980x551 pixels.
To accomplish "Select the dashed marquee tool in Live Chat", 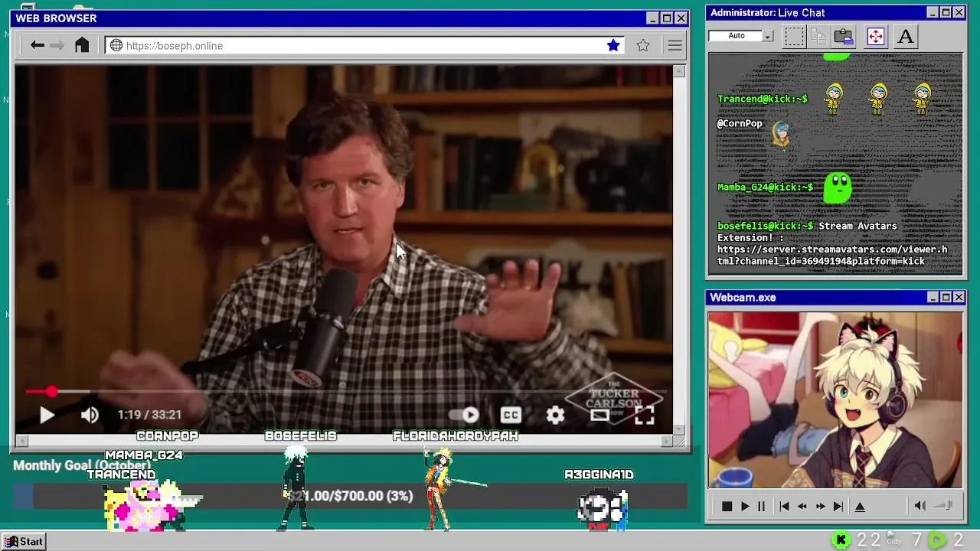I will (x=794, y=36).
